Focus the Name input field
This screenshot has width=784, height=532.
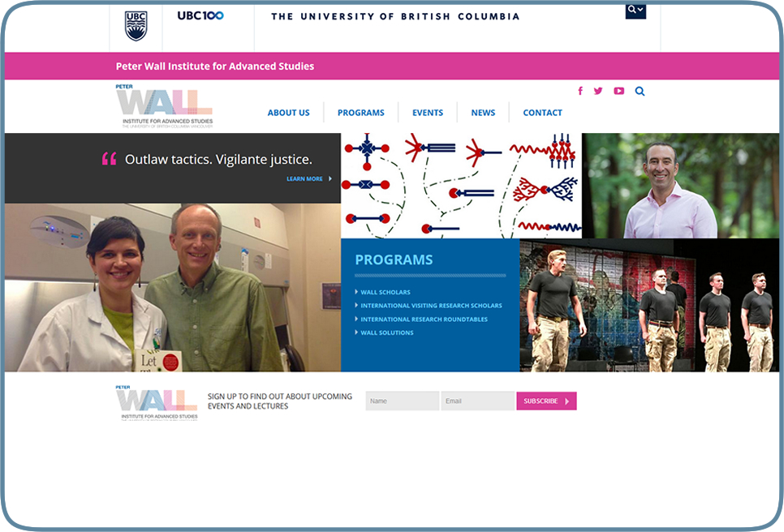(x=403, y=401)
